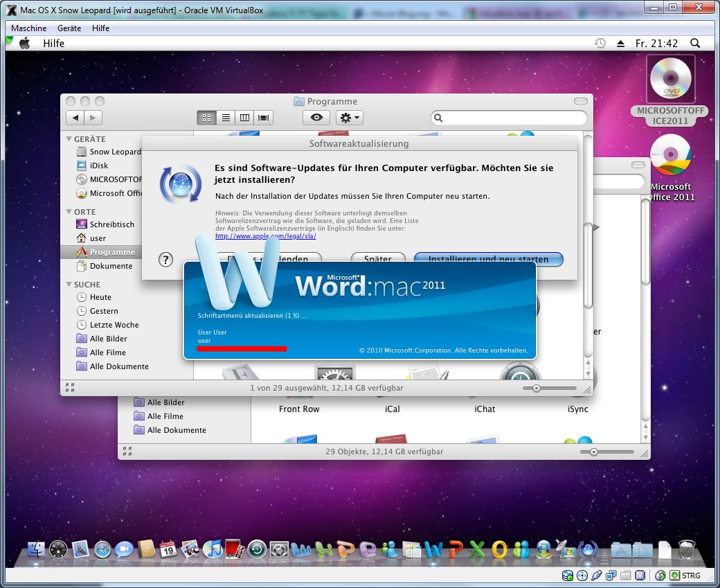The height and width of the screenshot is (588, 720).
Task: Switch Programme window to column view
Action: [x=245, y=118]
